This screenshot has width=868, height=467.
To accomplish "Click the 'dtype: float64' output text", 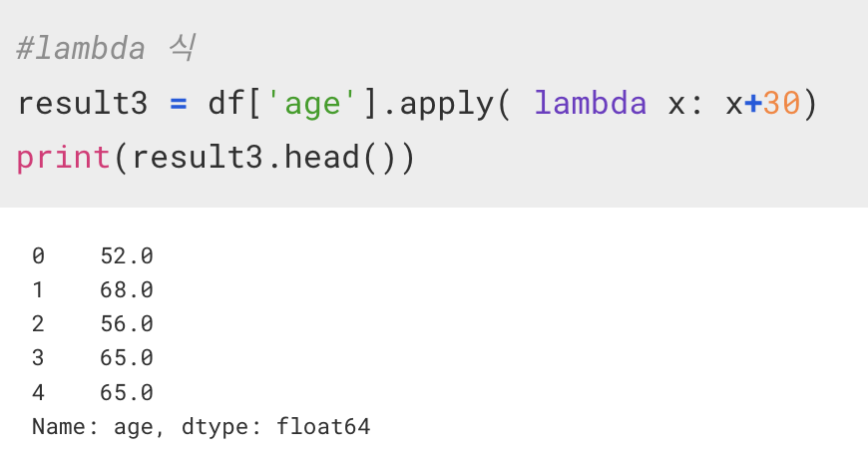I will pos(275,427).
